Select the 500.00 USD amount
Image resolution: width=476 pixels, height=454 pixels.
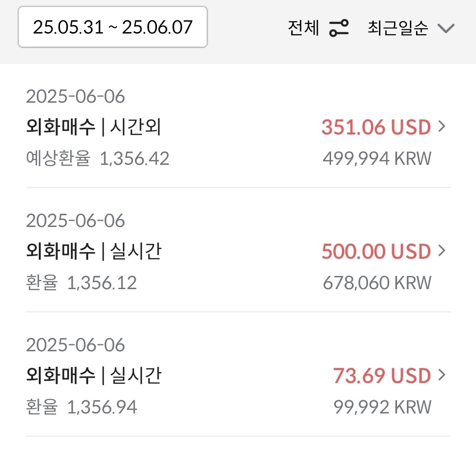click(376, 252)
